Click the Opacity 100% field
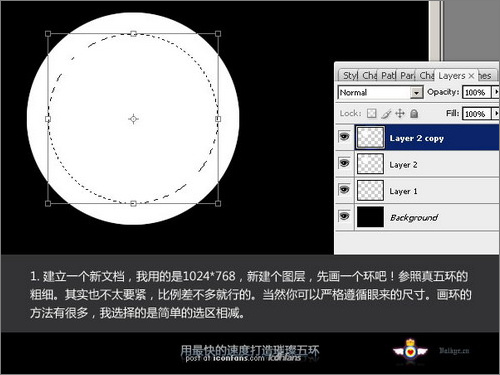This screenshot has height=375, width=500. coord(477,92)
